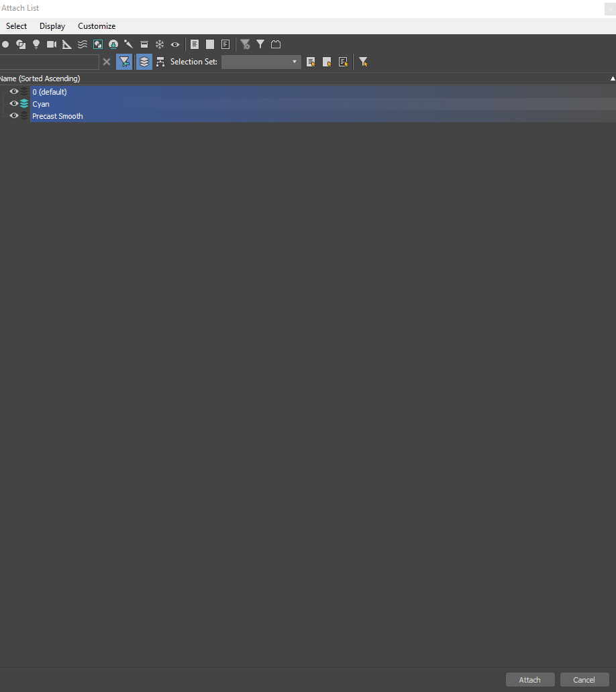Viewport: 616px width, 692px height.
Task: Hide the 0 (default) layer
Action: coord(14,91)
